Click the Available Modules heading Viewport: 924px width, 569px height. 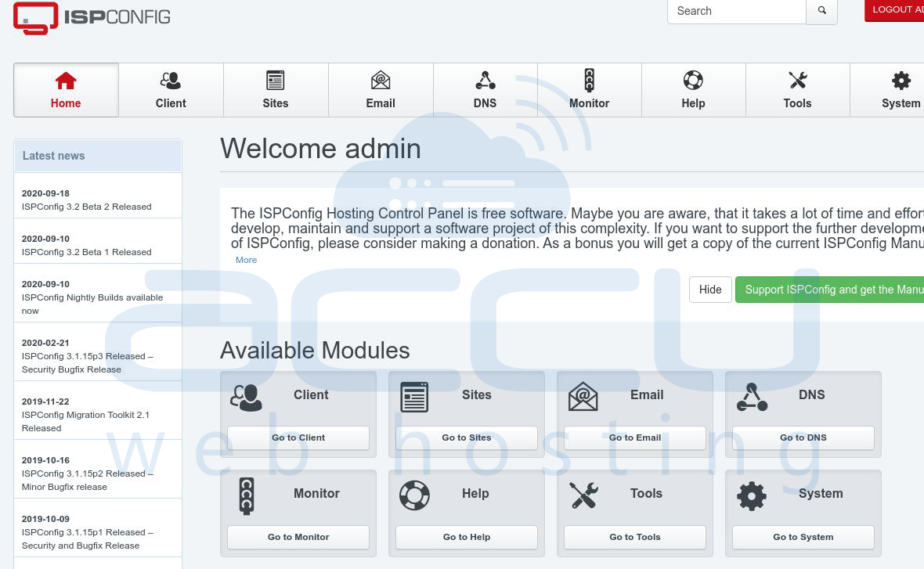coord(315,351)
